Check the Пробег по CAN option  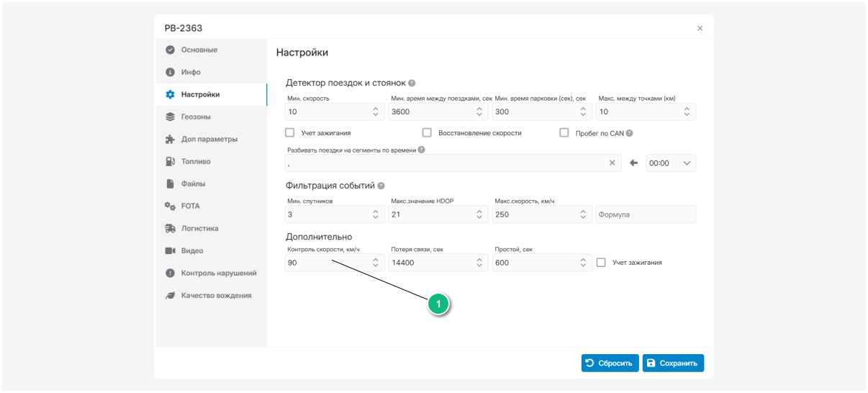point(564,133)
